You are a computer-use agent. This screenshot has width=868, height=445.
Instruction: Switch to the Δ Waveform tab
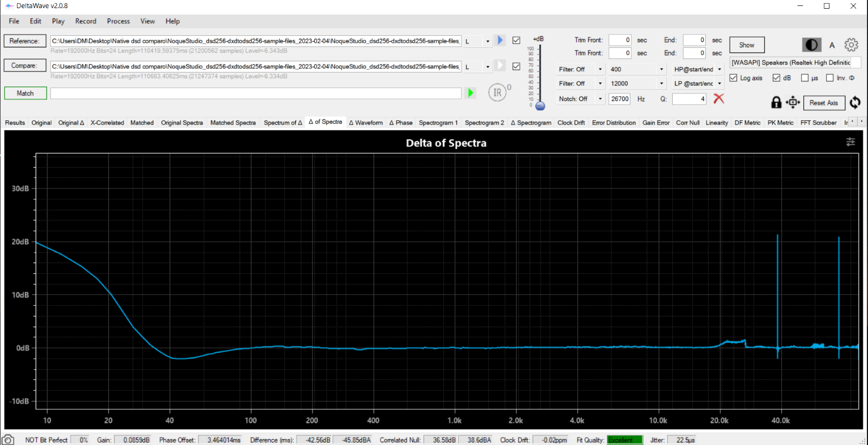366,122
